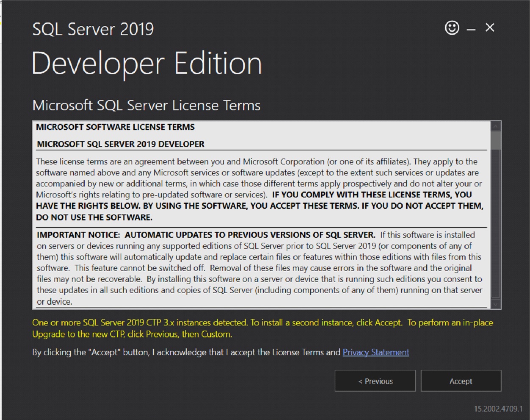Click the version number 15.2002.4709.1
Viewport: 530px width, 420px height.
[x=498, y=409]
